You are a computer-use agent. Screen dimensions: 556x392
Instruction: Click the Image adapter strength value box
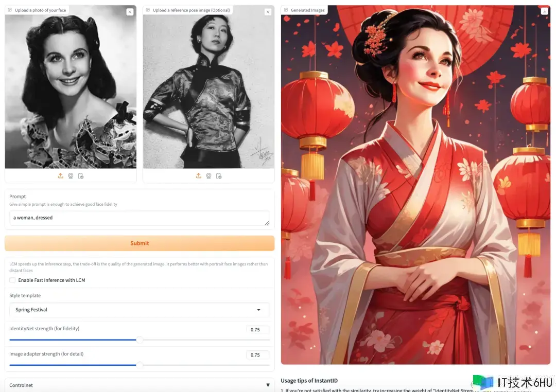[258, 355]
